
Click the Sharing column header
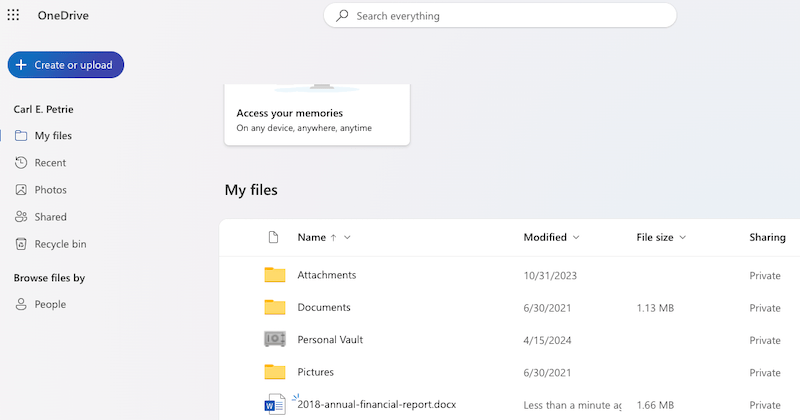tap(767, 237)
